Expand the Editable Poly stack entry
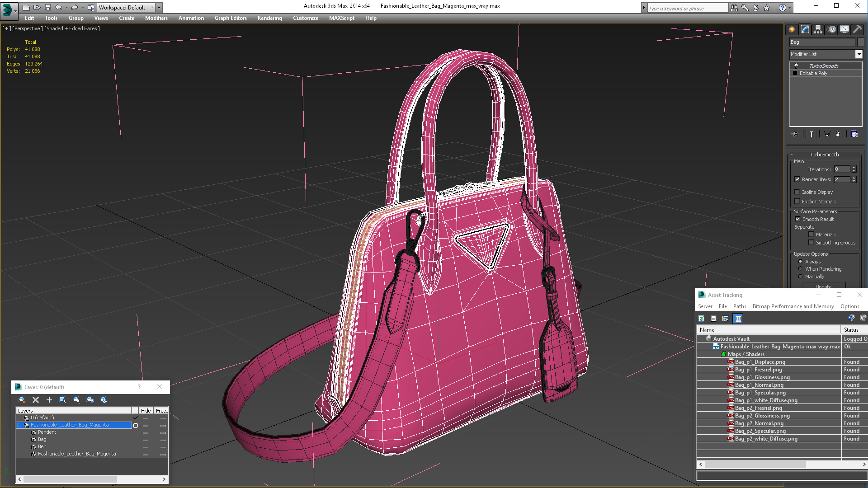Screen dimensions: 868x488 pyautogui.click(x=795, y=73)
